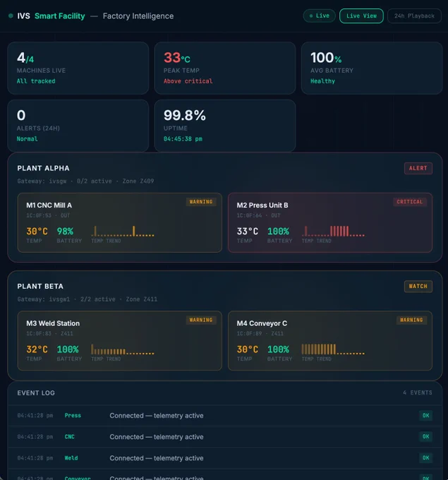Screen dimensions: 448x480
Task: Click the 'All tracked' status text
Action: click(36, 81)
